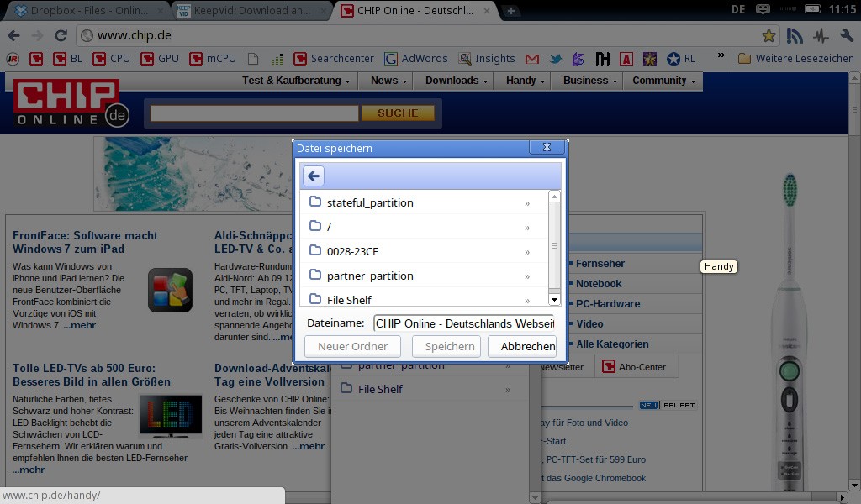Open the IR bookmark icon

(x=13, y=59)
